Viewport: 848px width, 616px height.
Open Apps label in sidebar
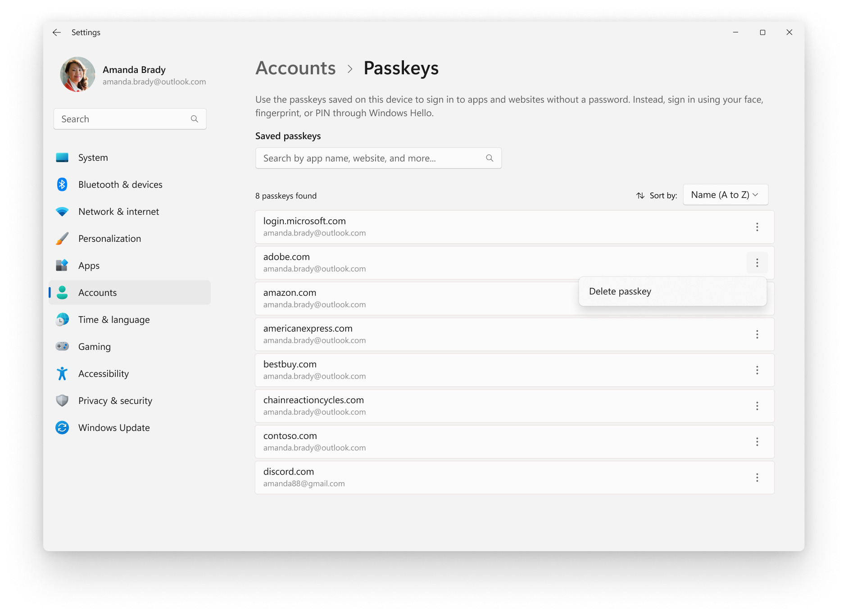(x=89, y=266)
